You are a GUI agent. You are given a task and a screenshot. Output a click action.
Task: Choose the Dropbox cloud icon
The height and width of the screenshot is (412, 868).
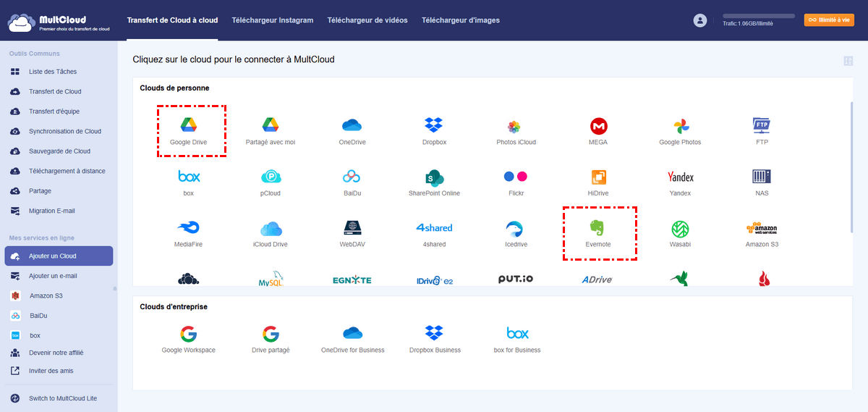(434, 131)
